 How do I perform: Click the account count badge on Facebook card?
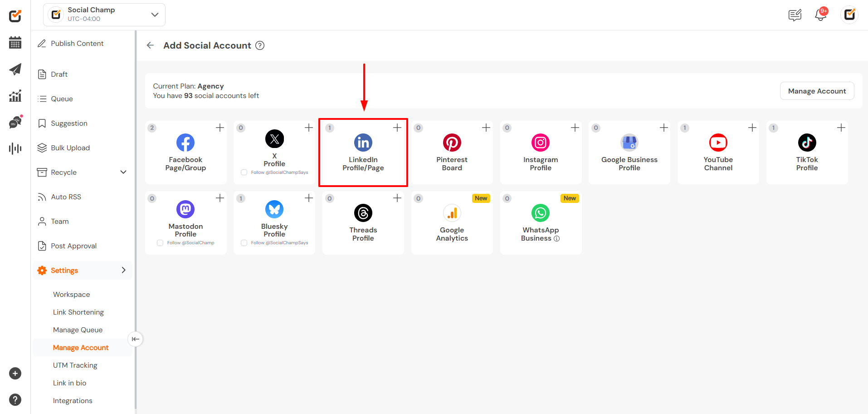pos(152,128)
